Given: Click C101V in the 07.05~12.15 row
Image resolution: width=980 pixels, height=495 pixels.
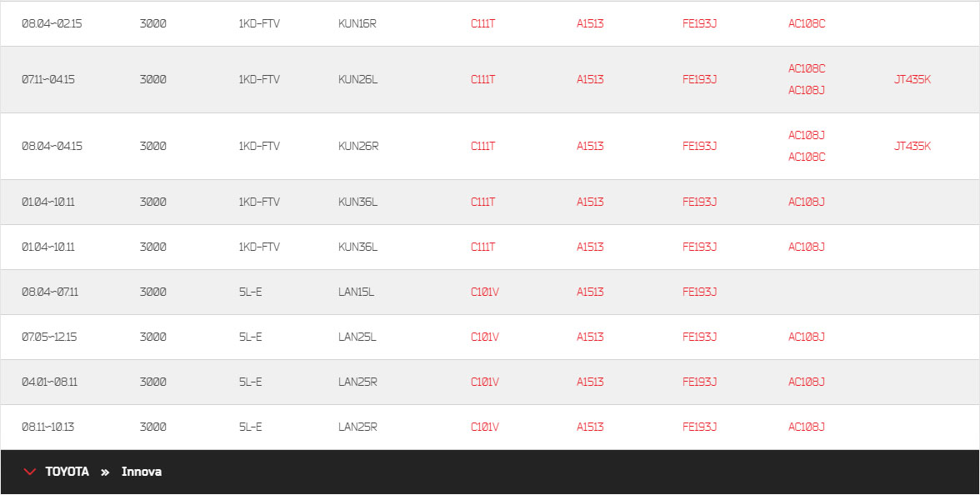Looking at the screenshot, I should coord(485,337).
